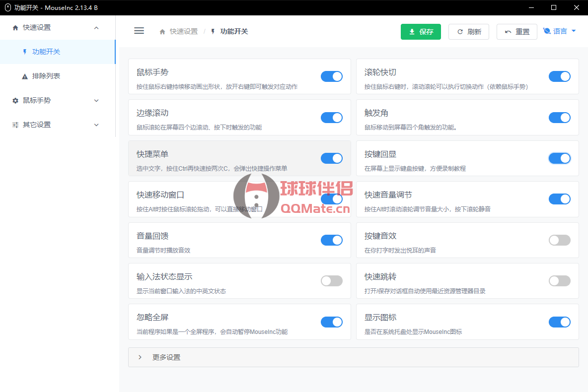Click the MouseInc app icon in title bar

pos(7,7)
